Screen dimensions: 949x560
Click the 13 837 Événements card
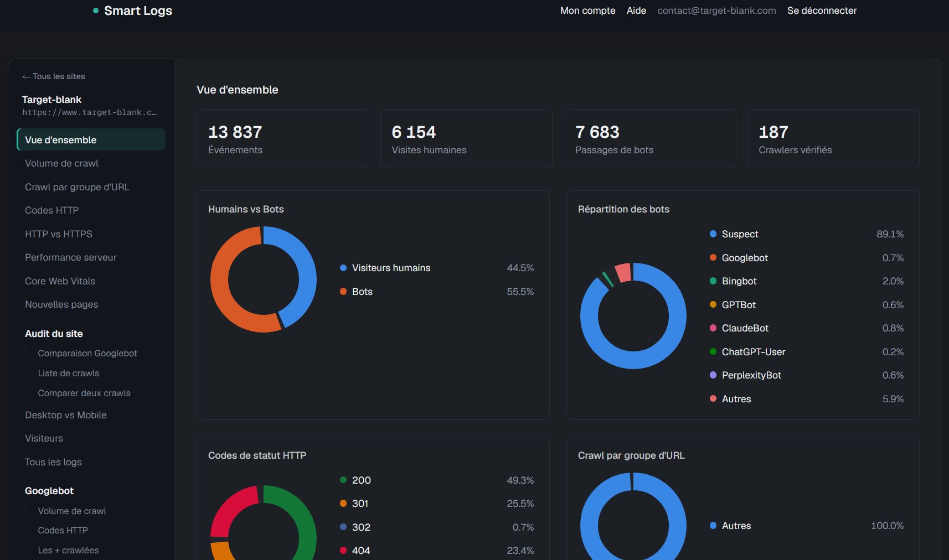[282, 138]
